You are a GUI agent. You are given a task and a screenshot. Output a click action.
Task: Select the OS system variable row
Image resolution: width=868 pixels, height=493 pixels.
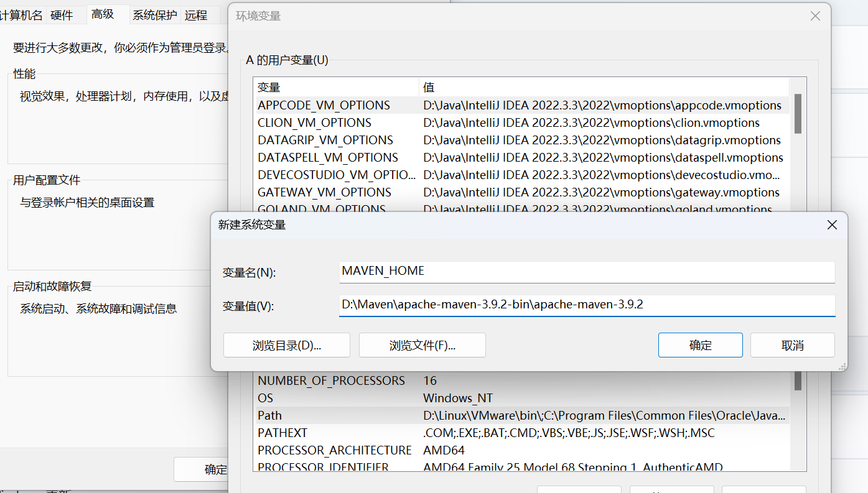click(x=523, y=398)
